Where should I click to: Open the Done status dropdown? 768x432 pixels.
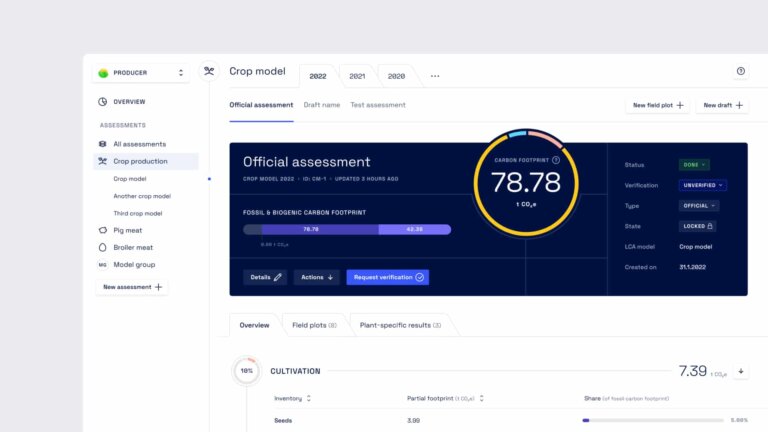tap(694, 164)
